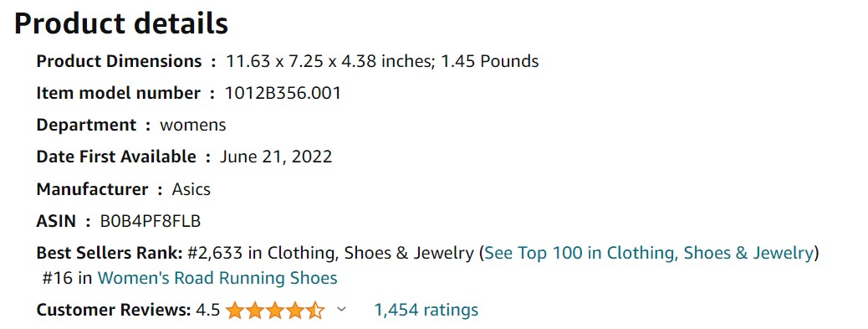This screenshot has height=329, width=868.
Task: Click the Best Sellers Rank label
Action: 110,253
